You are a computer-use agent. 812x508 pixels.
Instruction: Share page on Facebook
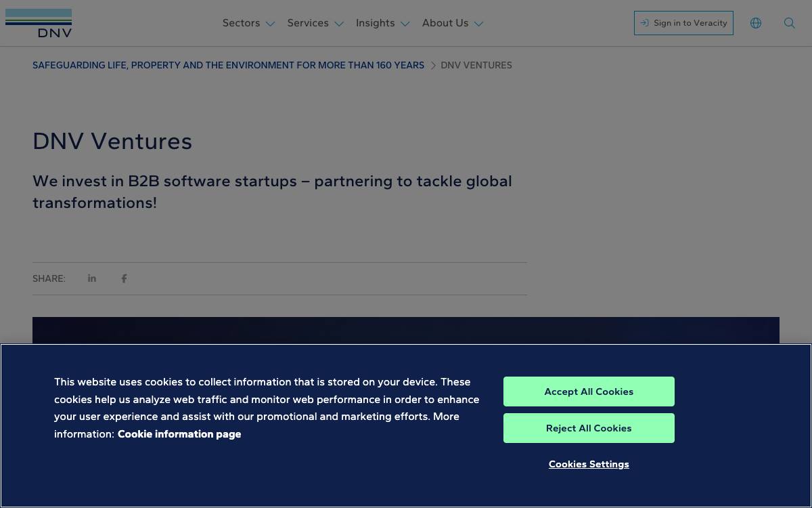[124, 278]
